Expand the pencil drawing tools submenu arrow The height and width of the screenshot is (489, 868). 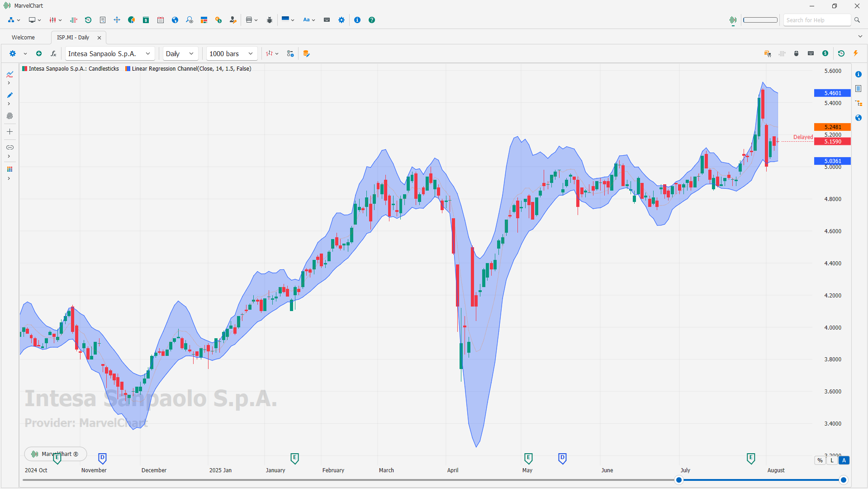pyautogui.click(x=9, y=104)
